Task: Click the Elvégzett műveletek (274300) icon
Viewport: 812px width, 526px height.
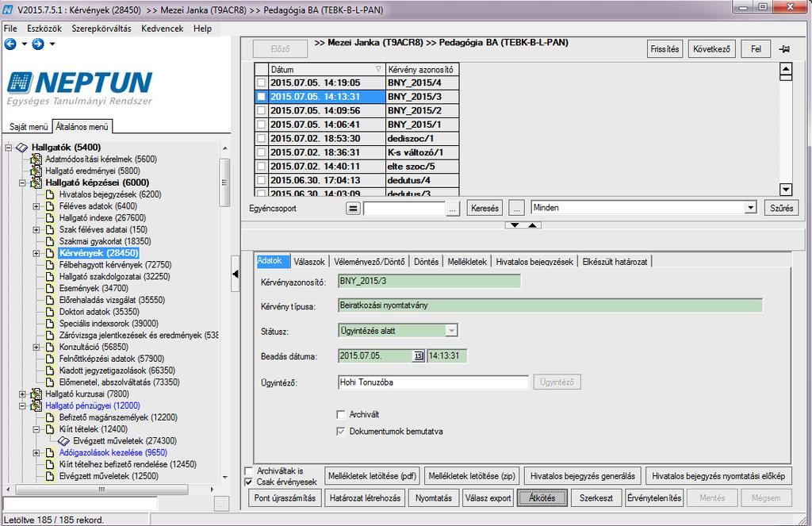Action: (63, 441)
